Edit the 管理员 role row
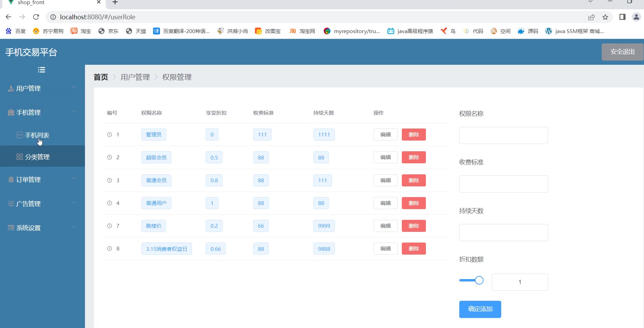644x328 pixels. (386, 134)
